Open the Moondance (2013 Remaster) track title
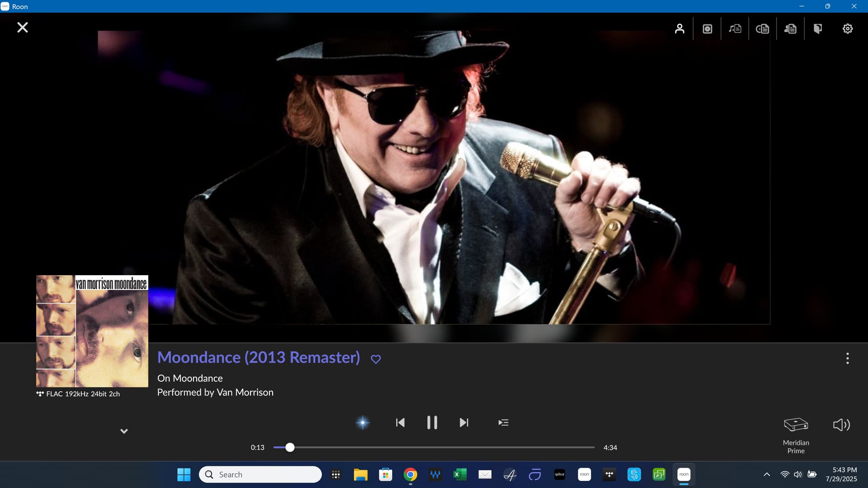Image resolution: width=868 pixels, height=488 pixels. click(x=259, y=357)
